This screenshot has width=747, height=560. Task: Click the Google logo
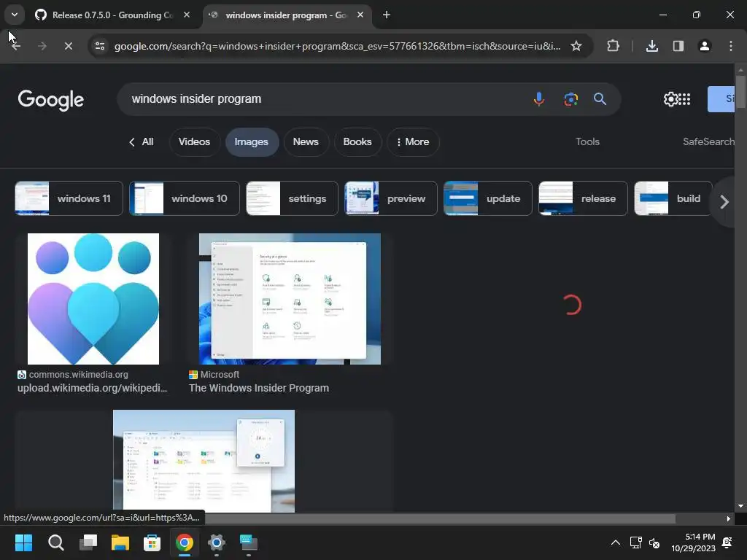click(51, 99)
